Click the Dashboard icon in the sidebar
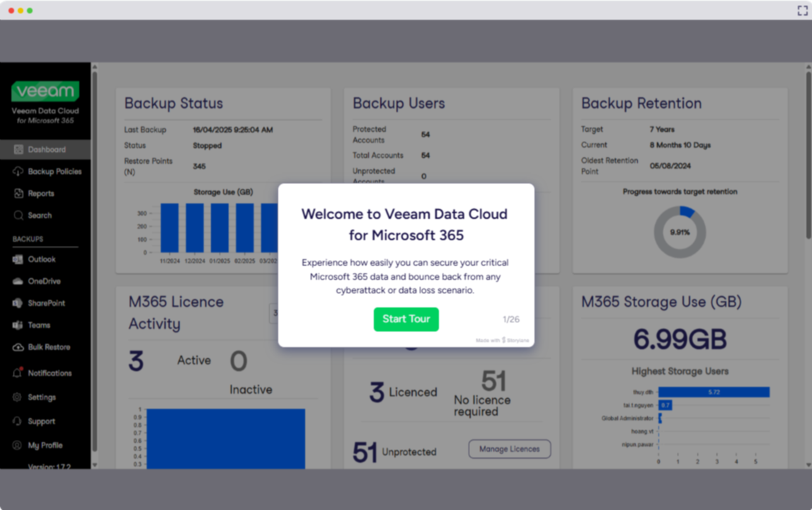 pyautogui.click(x=18, y=149)
